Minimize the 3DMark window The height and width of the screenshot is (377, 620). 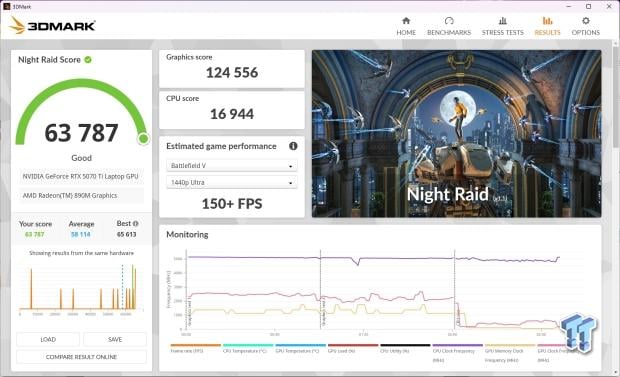pyautogui.click(x=569, y=6)
